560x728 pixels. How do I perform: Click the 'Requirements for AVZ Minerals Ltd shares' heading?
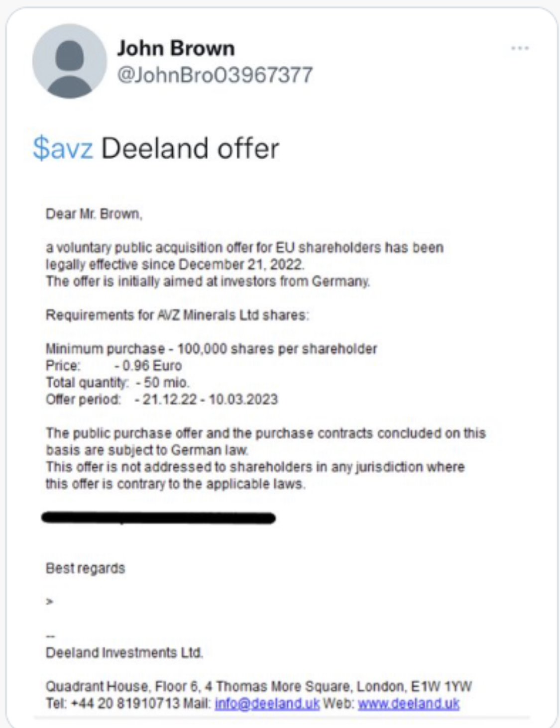177,315
